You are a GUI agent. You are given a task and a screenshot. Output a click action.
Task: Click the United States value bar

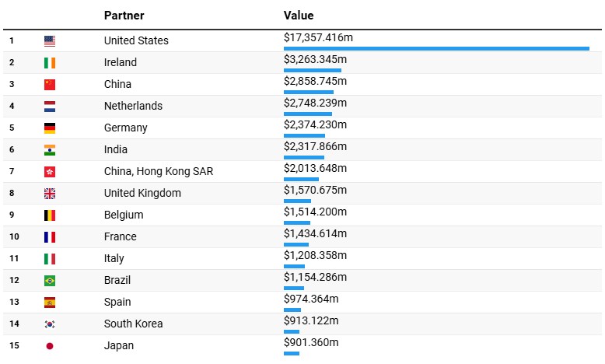click(x=436, y=48)
